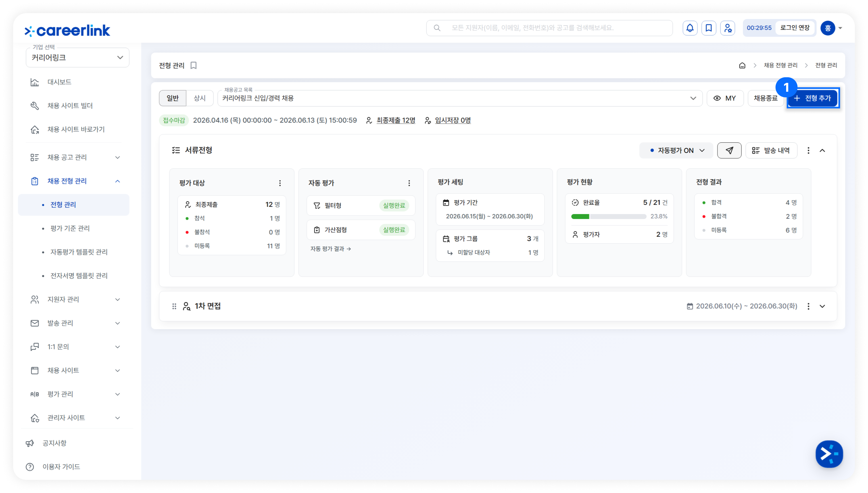Open 전자서명 템플릿 관리 in sidebar
Screen dimensions: 868x493
click(x=79, y=276)
